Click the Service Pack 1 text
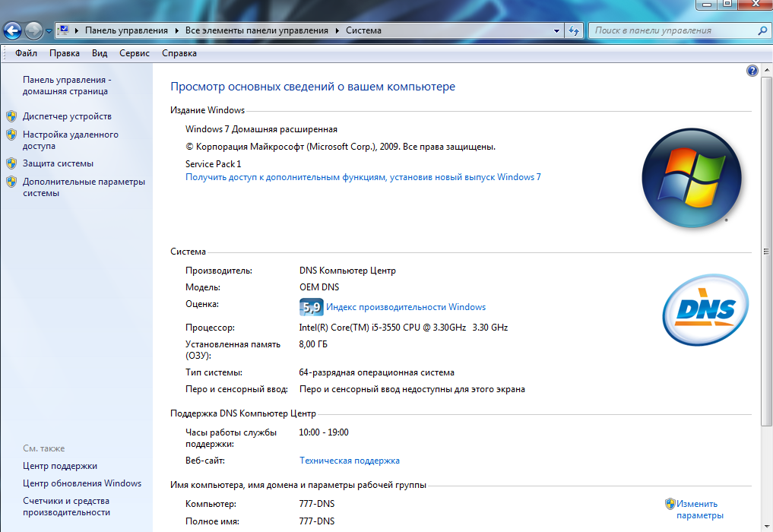 point(213,163)
